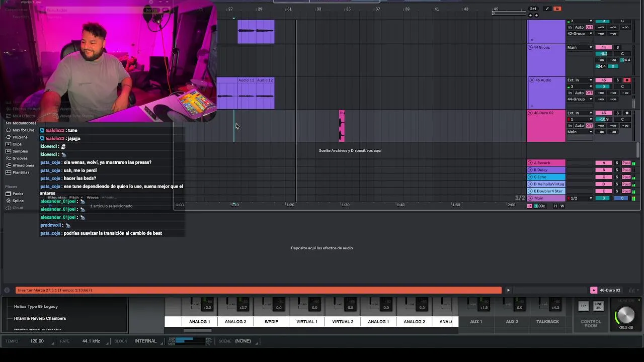Open Afinaciones in the browser sidebar
This screenshot has height=362, width=644.
23,165
